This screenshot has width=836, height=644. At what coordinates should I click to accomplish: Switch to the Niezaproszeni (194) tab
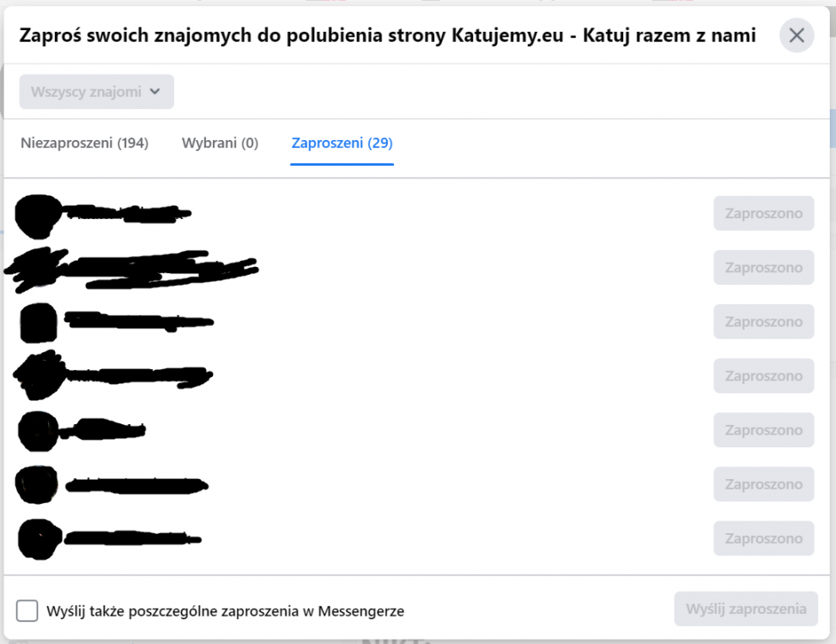85,143
